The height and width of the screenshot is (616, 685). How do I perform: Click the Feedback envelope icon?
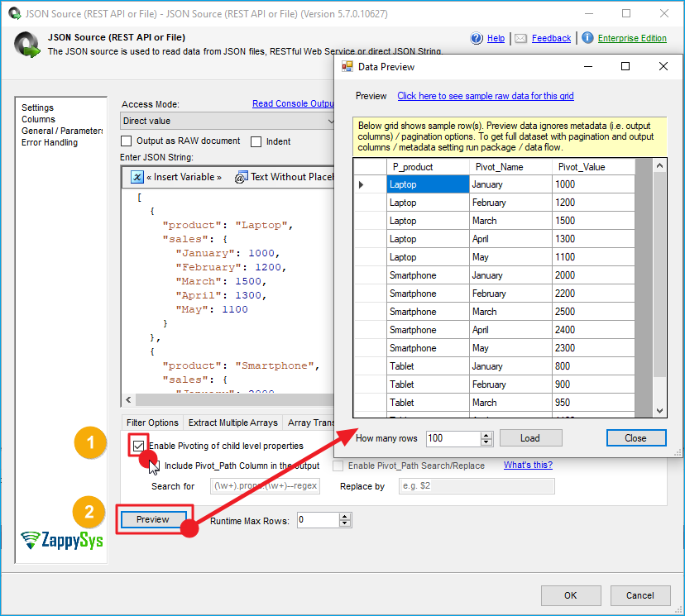(520, 38)
